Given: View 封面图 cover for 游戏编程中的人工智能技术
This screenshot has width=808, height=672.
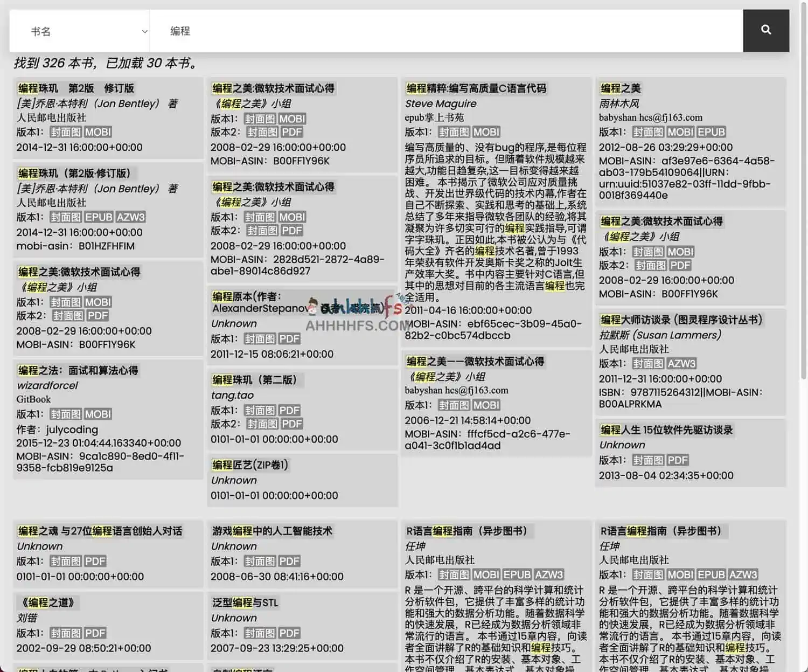Looking at the screenshot, I should 259,561.
